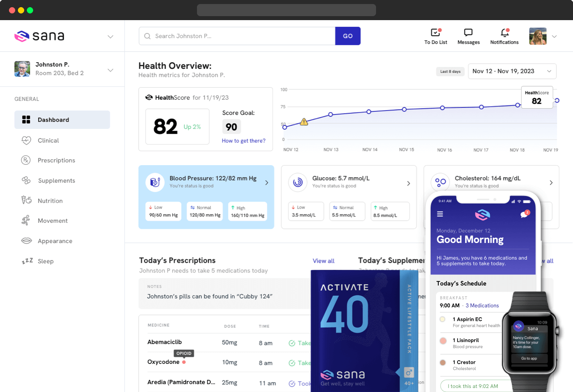Toggle the Aredia took checkmark
Image resolution: width=573 pixels, height=392 pixels.
point(292,383)
